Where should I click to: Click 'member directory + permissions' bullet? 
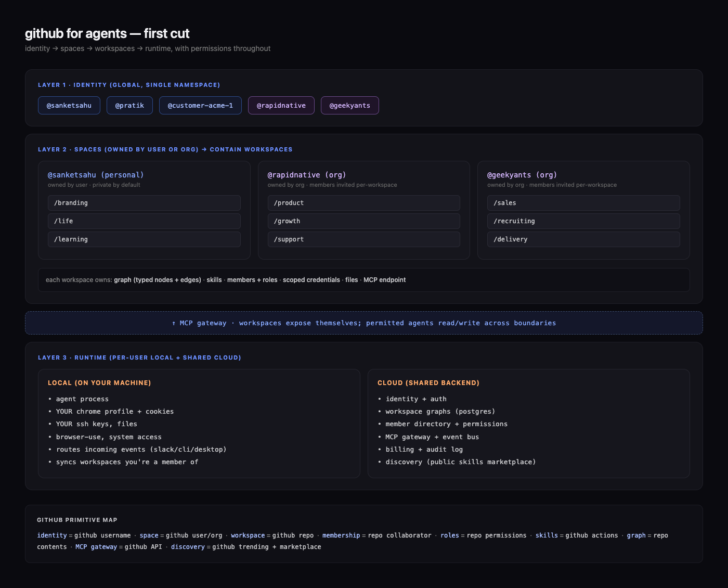point(443,424)
